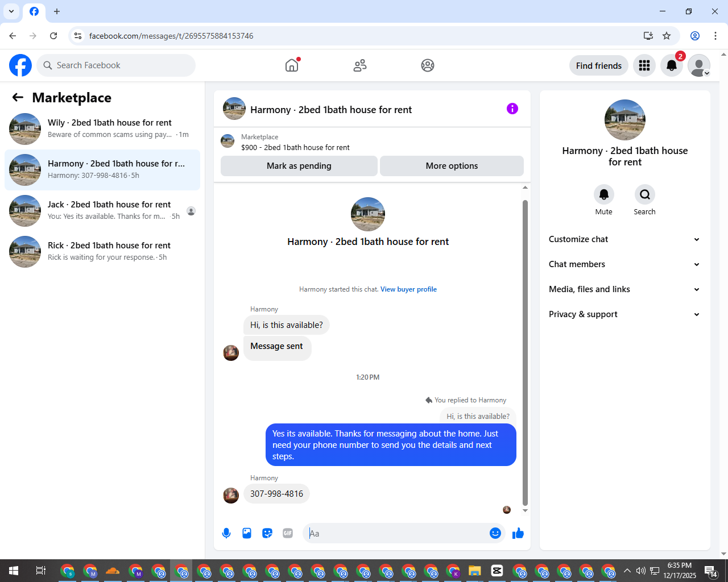Image resolution: width=728 pixels, height=582 pixels.
Task: Open the notifications bell in Facebook header
Action: [x=672, y=65]
